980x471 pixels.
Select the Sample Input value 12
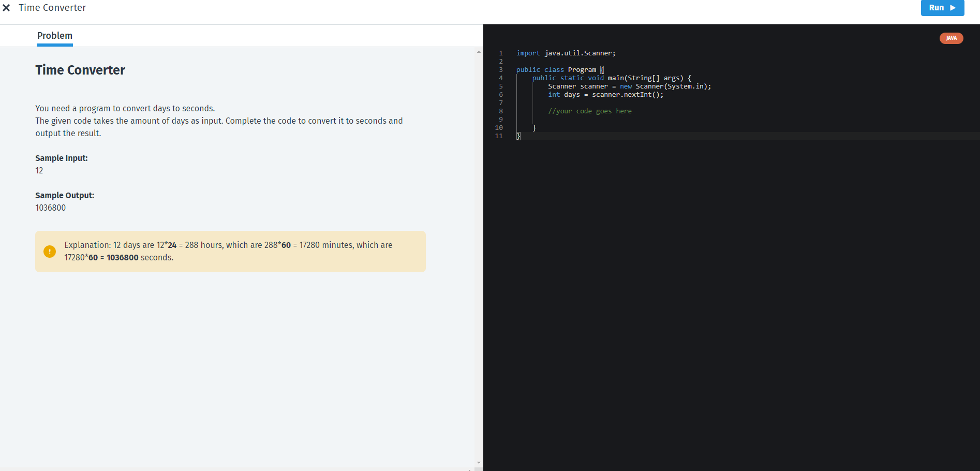pyautogui.click(x=39, y=170)
